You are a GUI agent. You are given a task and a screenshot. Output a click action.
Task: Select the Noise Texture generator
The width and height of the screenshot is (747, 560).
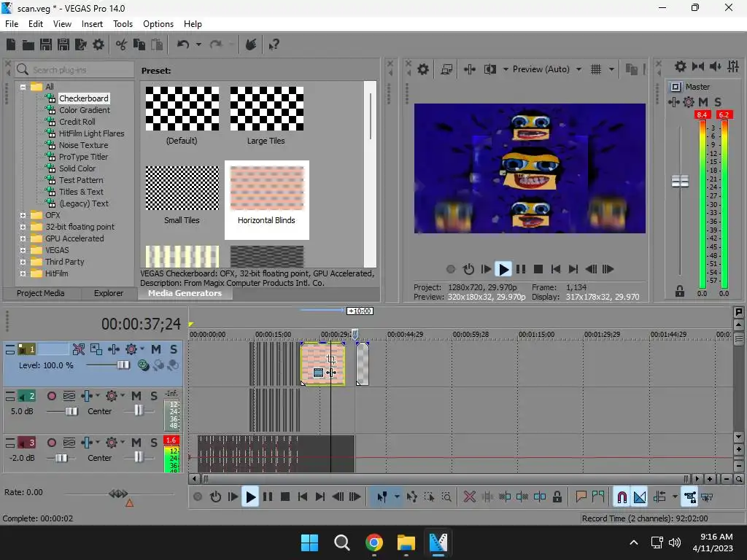click(83, 145)
